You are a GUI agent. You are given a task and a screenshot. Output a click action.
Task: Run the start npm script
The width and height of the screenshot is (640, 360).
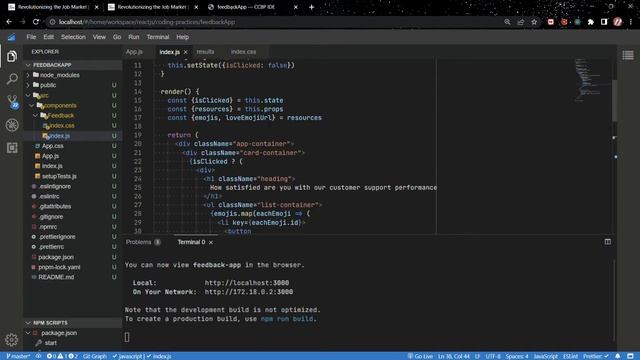pos(51,343)
